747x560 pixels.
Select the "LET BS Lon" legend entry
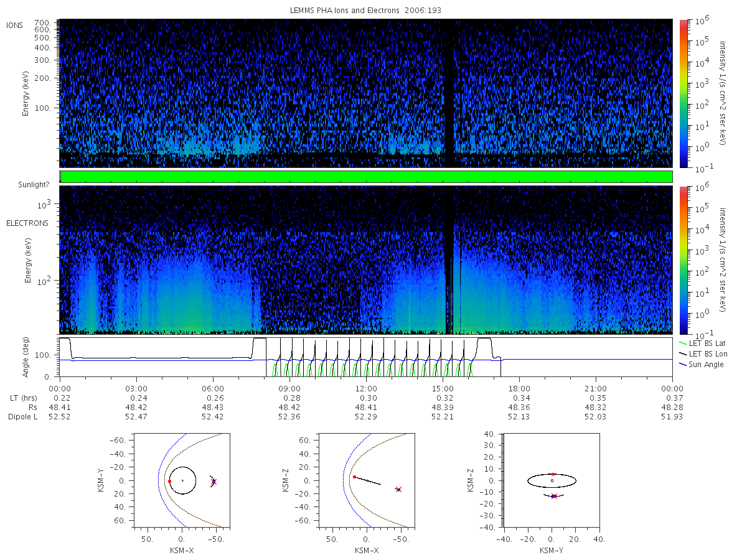(x=709, y=354)
